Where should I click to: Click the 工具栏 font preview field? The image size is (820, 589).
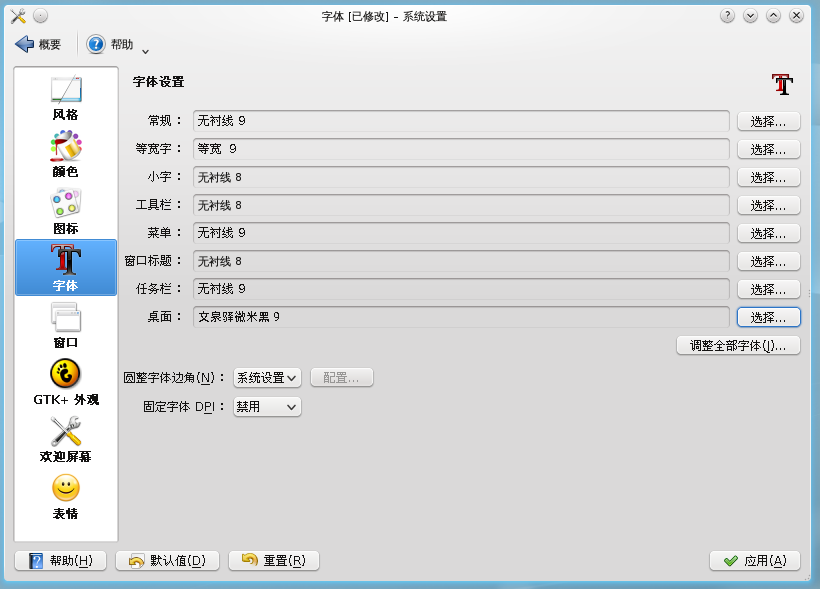click(461, 205)
